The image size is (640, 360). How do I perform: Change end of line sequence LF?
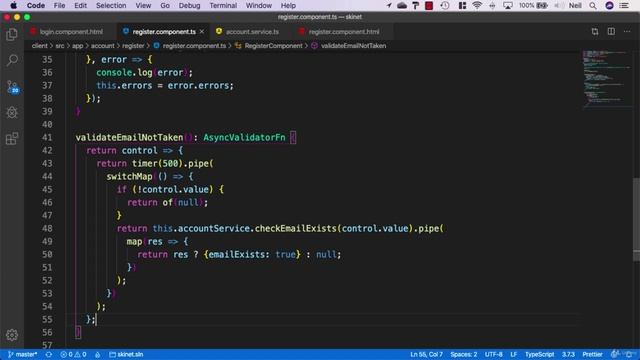tap(513, 354)
